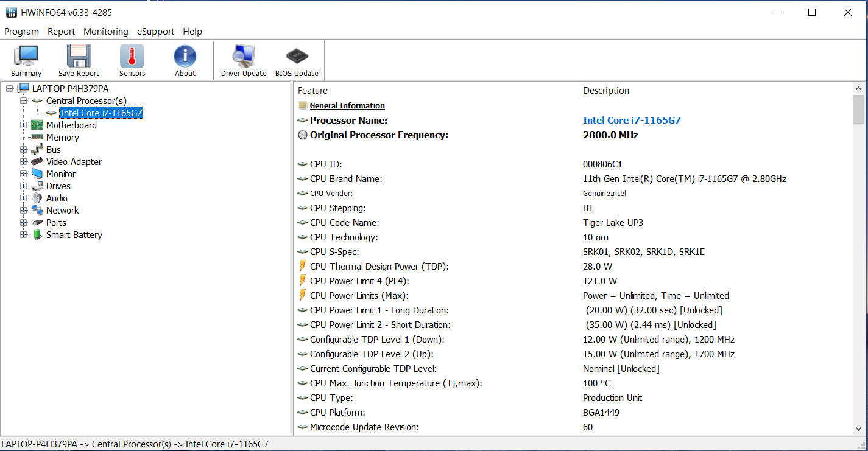Click the vertical scrollbar down arrow
868x451 pixels.
click(858, 428)
